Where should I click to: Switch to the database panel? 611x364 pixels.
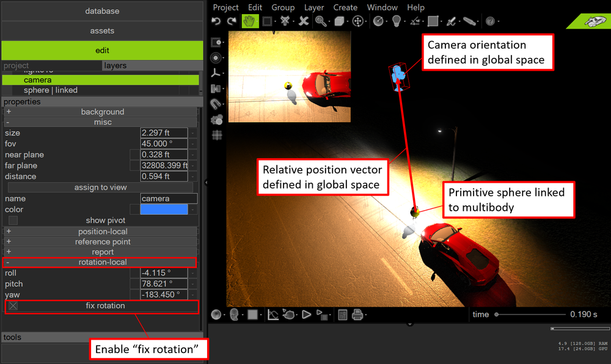102,11
